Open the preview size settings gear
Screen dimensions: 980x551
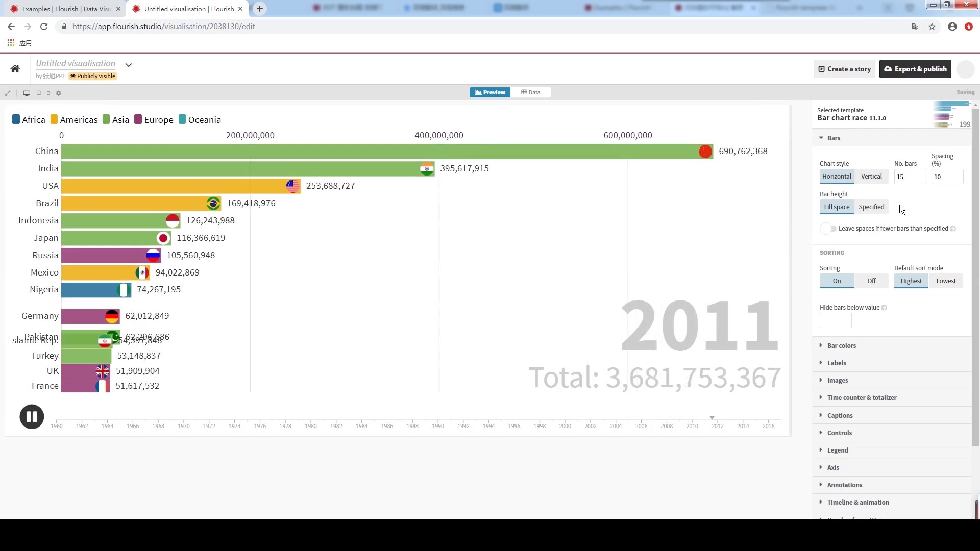pyautogui.click(x=59, y=93)
